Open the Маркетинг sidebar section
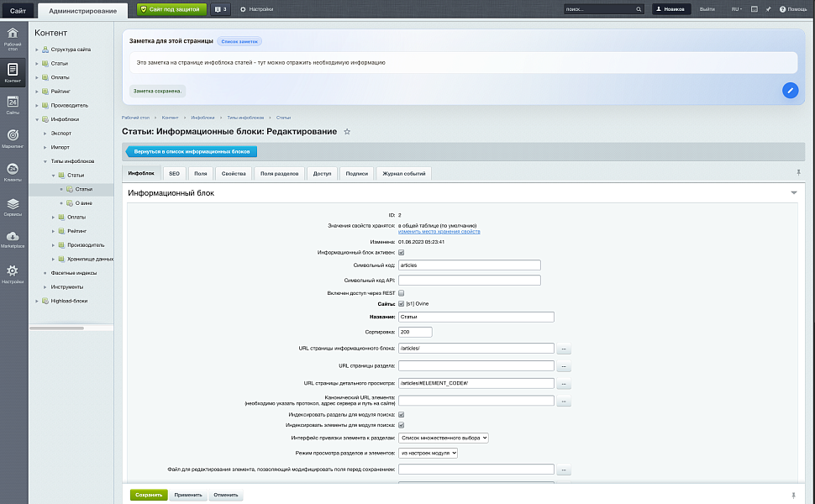 click(x=13, y=139)
